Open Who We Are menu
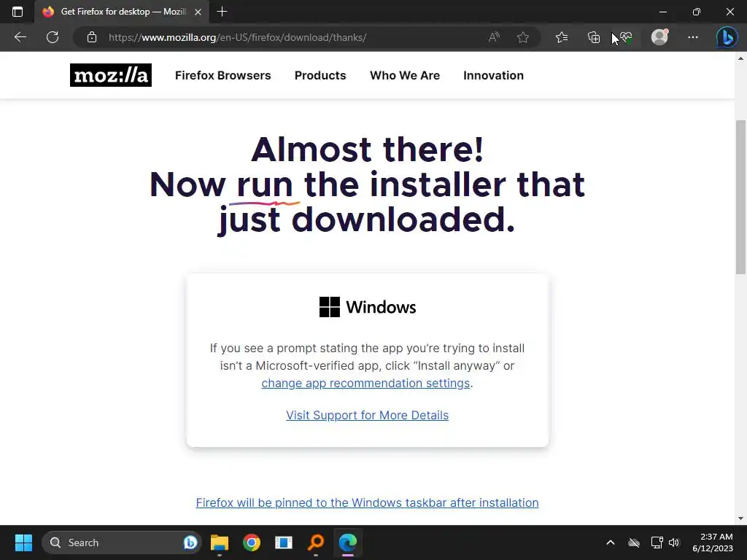Viewport: 747px width, 560px height. [x=405, y=75]
